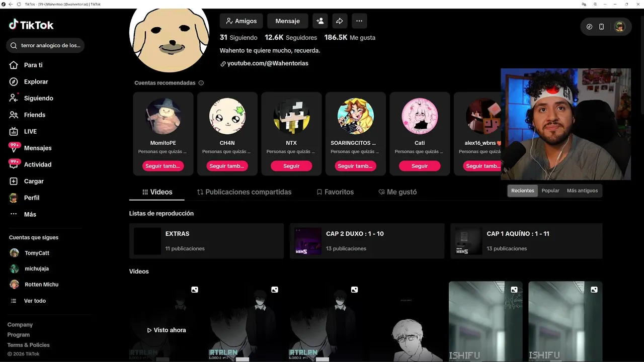Click the Actividad notifications icon
The height and width of the screenshot is (362, 644).
[14, 164]
